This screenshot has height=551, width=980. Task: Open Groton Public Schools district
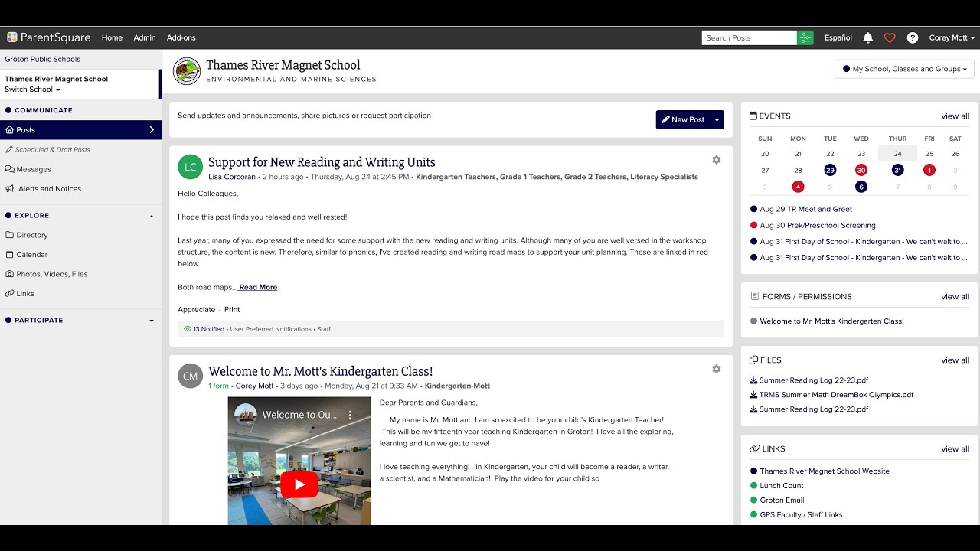click(43, 59)
